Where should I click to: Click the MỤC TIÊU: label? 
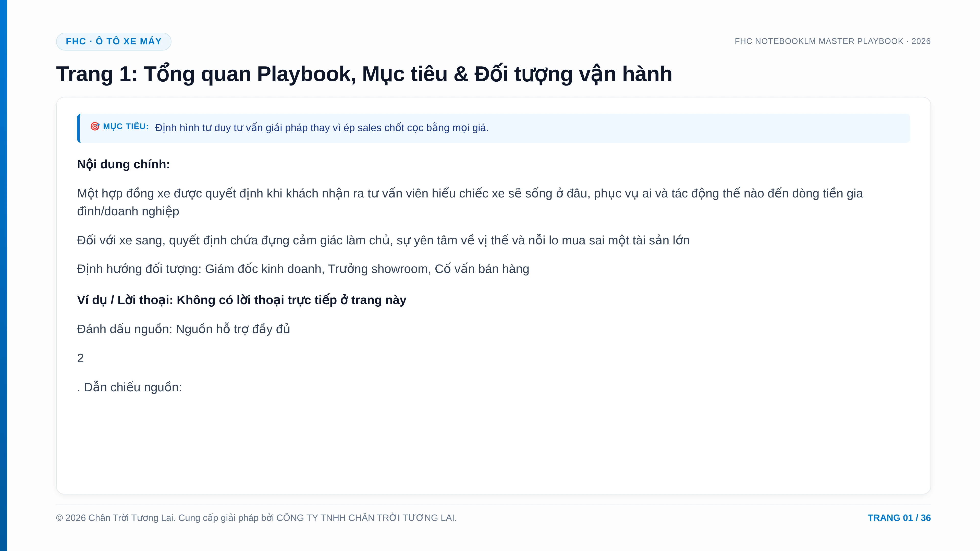click(126, 127)
